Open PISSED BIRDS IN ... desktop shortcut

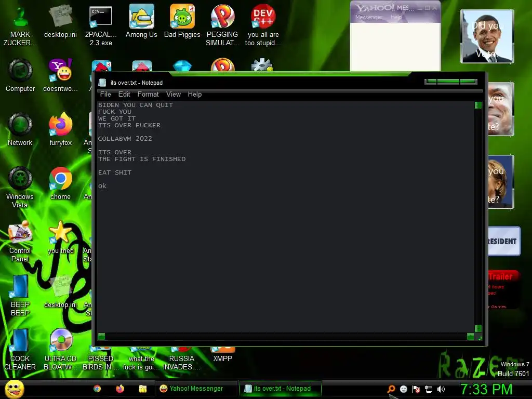pos(101,360)
